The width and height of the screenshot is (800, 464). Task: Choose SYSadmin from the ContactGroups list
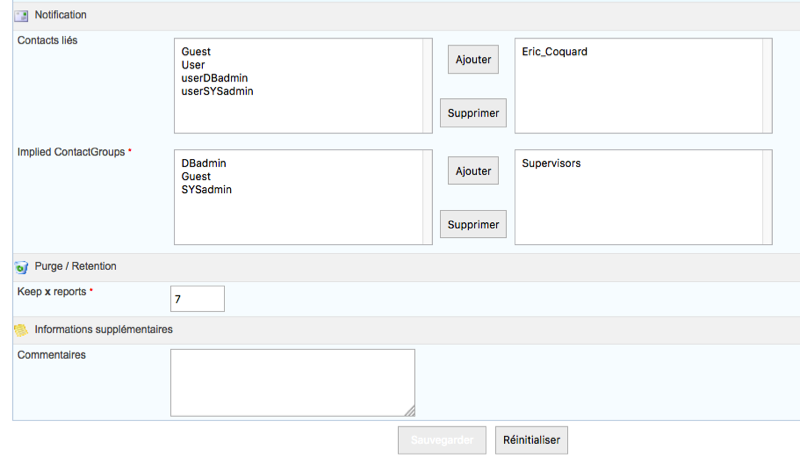coord(207,189)
